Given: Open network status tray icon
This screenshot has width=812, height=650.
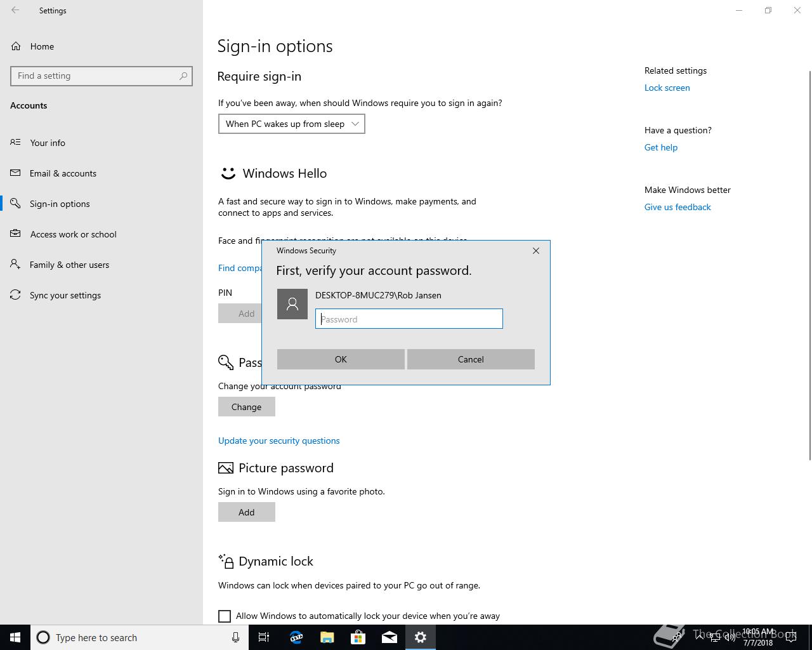Looking at the screenshot, I should (x=715, y=637).
